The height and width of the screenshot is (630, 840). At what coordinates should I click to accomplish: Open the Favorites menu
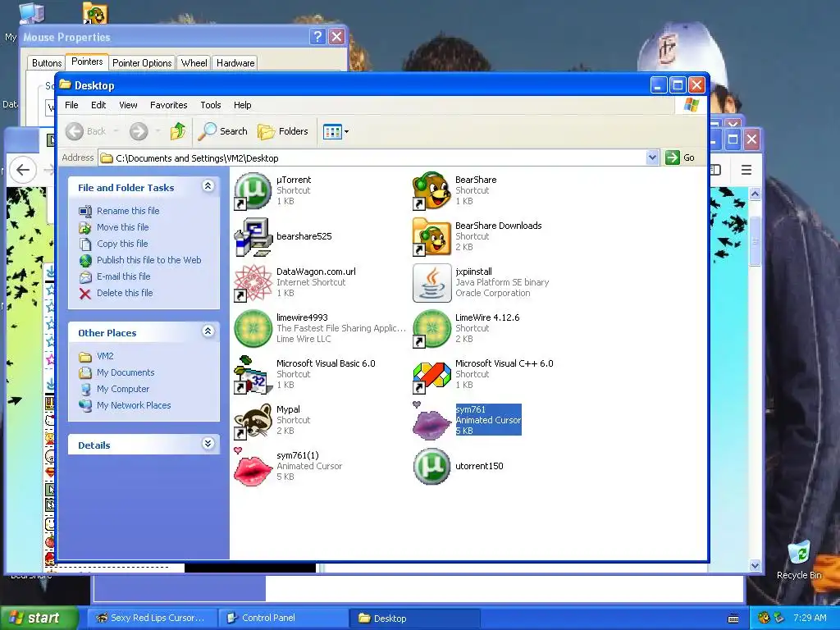169,105
